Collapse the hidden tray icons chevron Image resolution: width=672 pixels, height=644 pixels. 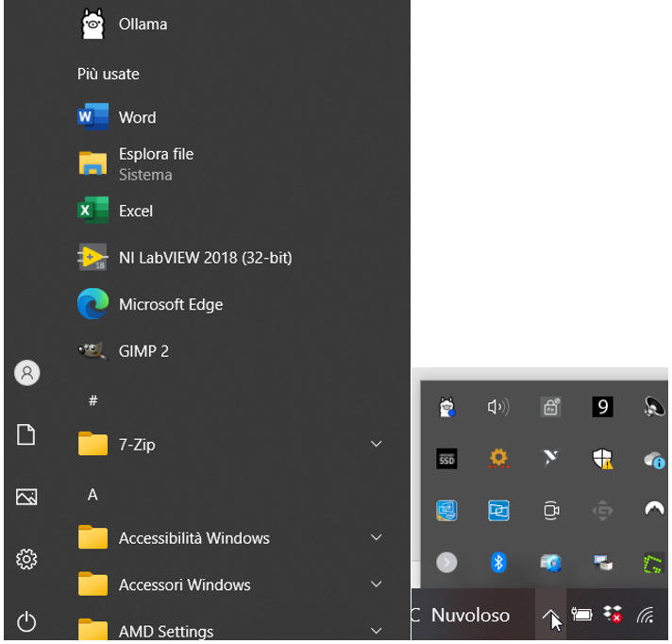coord(550,616)
